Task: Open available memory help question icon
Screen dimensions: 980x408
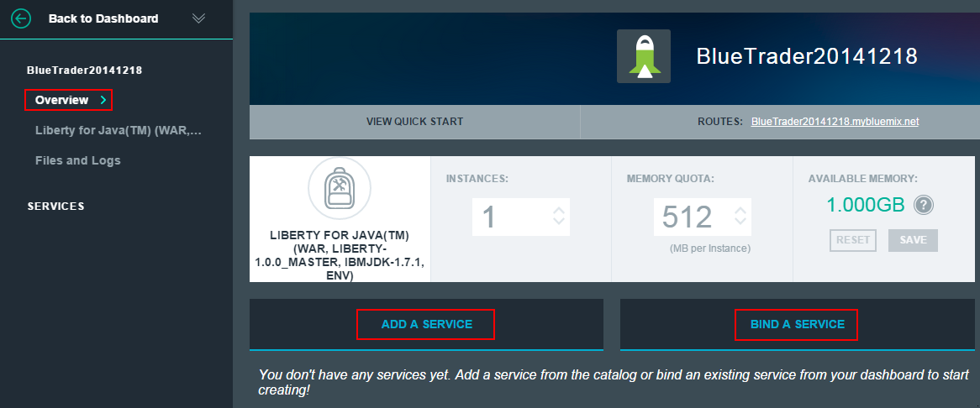Action: pyautogui.click(x=925, y=205)
